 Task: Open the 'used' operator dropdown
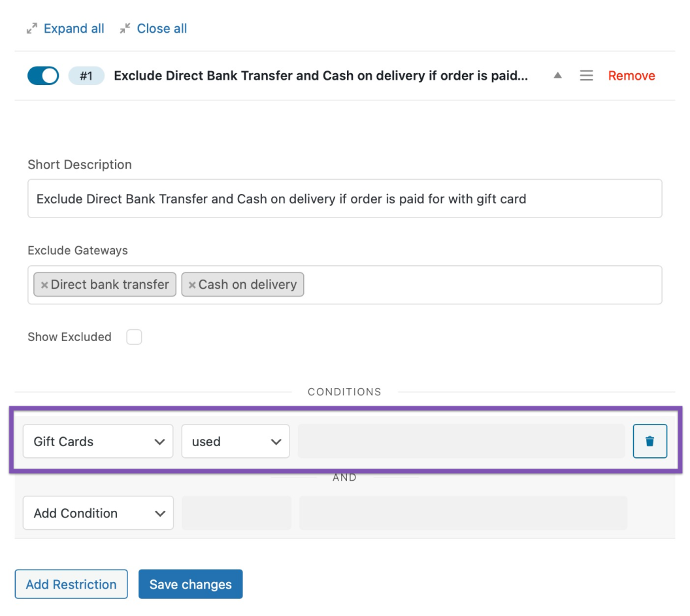[x=235, y=441]
